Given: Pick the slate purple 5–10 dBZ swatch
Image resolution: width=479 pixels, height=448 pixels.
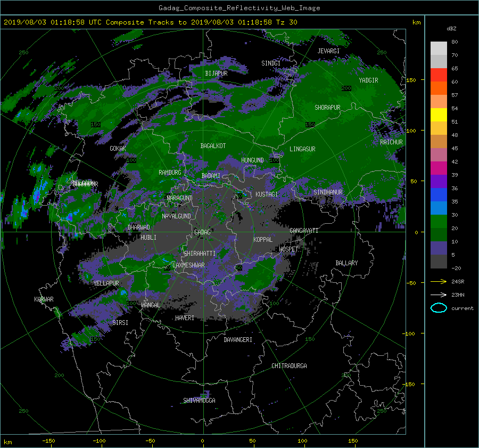Looking at the screenshot, I should [x=439, y=248].
